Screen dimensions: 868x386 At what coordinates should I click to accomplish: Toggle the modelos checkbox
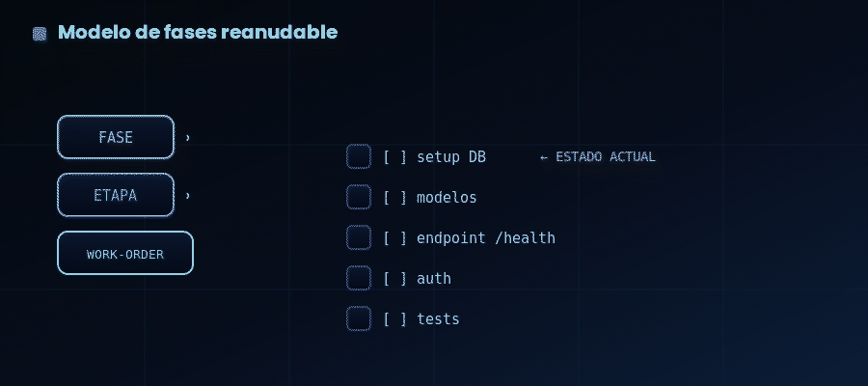[x=359, y=197]
